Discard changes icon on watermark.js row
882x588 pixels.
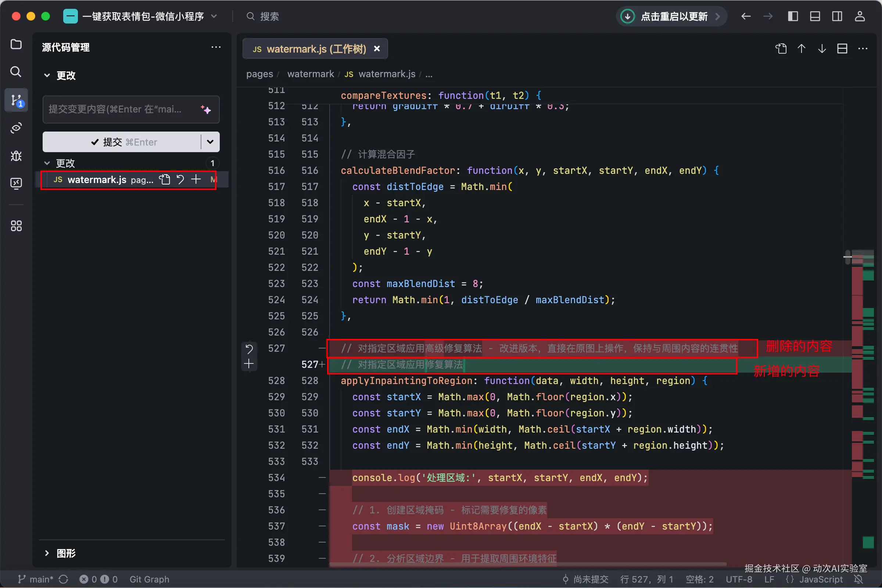[x=180, y=180]
